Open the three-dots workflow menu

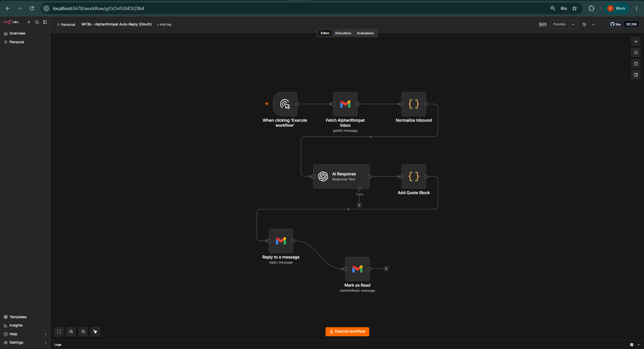pyautogui.click(x=593, y=24)
